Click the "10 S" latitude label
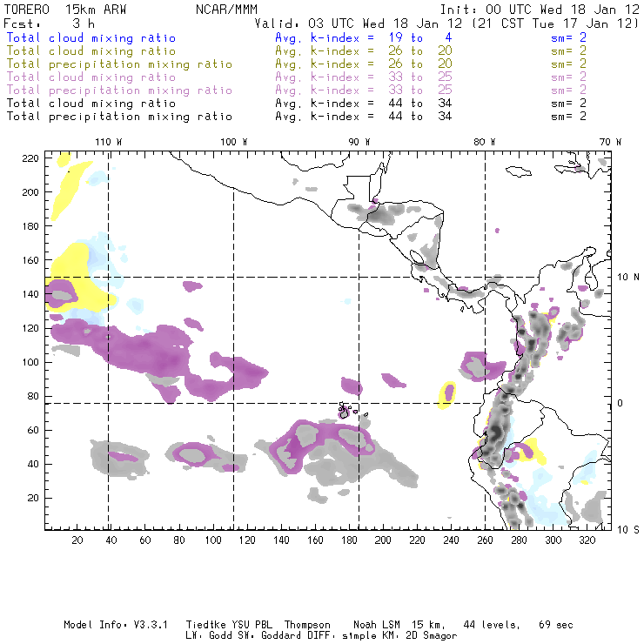This screenshot has height=644, width=644. point(628,530)
